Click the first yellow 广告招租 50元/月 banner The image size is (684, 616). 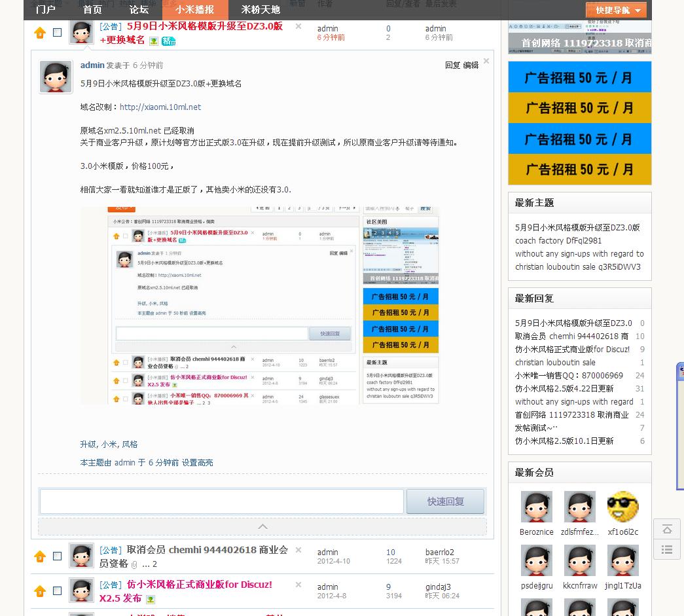(579, 108)
